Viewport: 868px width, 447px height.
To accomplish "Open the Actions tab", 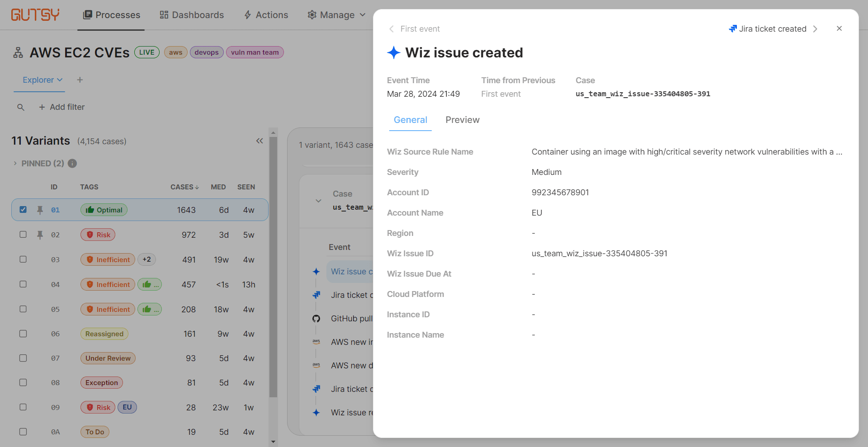I will 266,15.
